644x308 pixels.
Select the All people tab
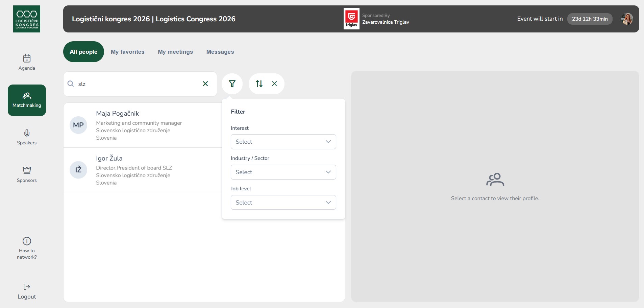tap(83, 52)
